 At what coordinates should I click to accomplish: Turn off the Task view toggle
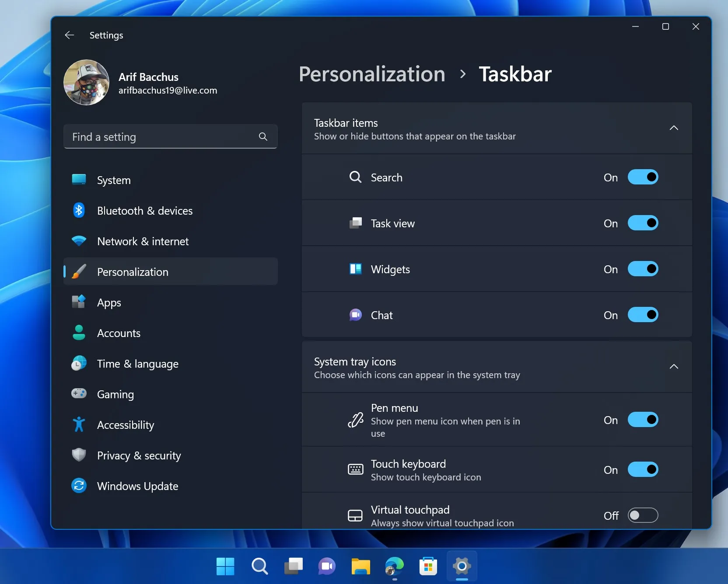(643, 223)
